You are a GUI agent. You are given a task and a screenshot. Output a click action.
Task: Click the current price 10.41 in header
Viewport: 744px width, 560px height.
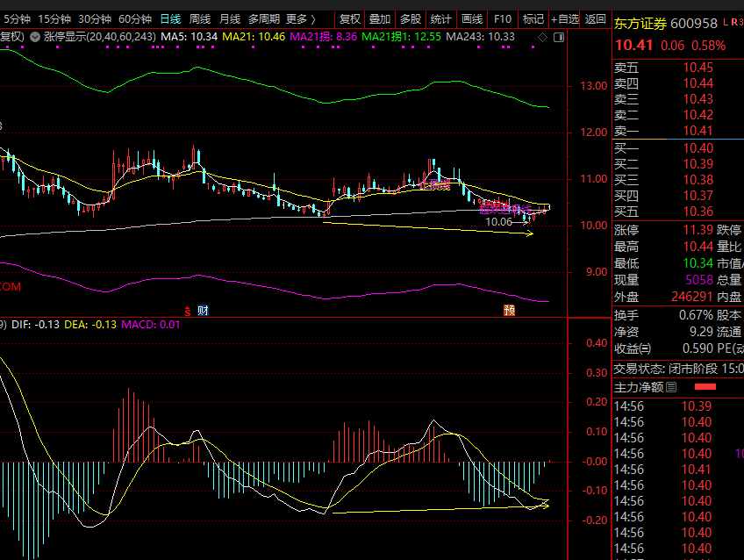(634, 46)
